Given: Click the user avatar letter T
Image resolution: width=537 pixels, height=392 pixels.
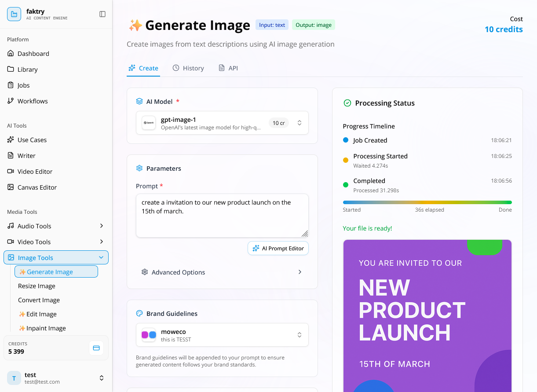Looking at the screenshot, I should pyautogui.click(x=14, y=378).
